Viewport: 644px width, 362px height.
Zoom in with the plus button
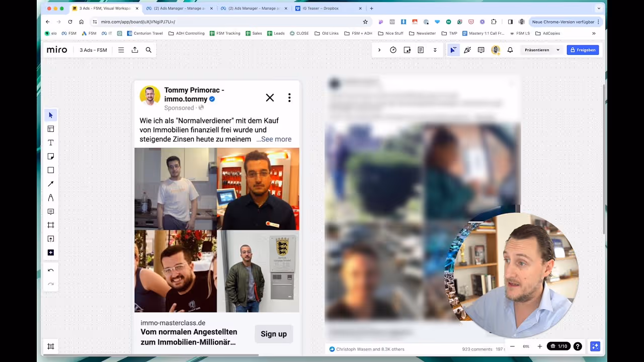click(540, 346)
